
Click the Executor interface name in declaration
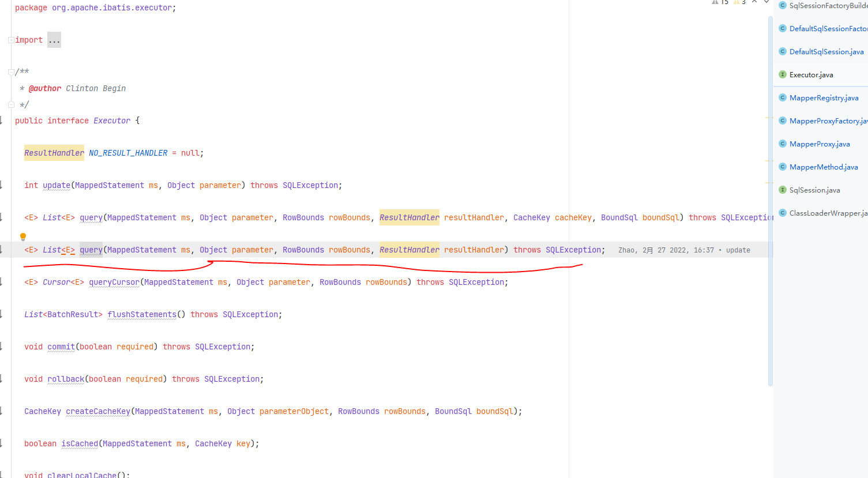(112, 121)
